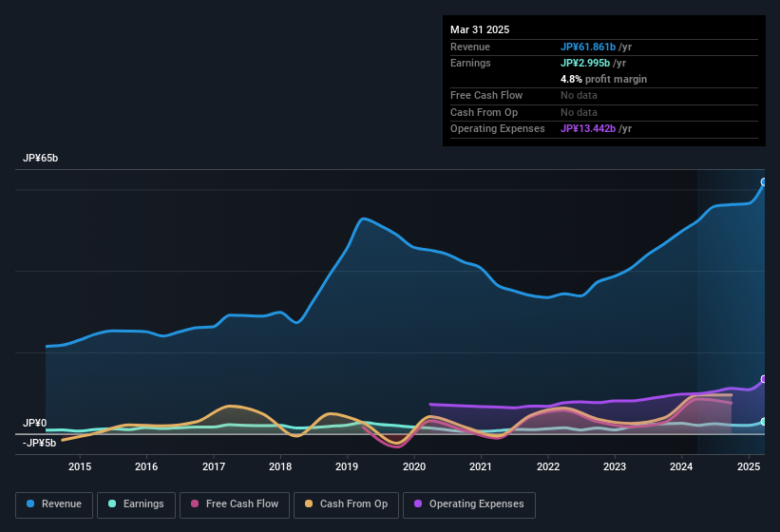Screen dimensions: 780x532
Task: Click the 2023 x-axis label
Action: pyautogui.click(x=615, y=466)
